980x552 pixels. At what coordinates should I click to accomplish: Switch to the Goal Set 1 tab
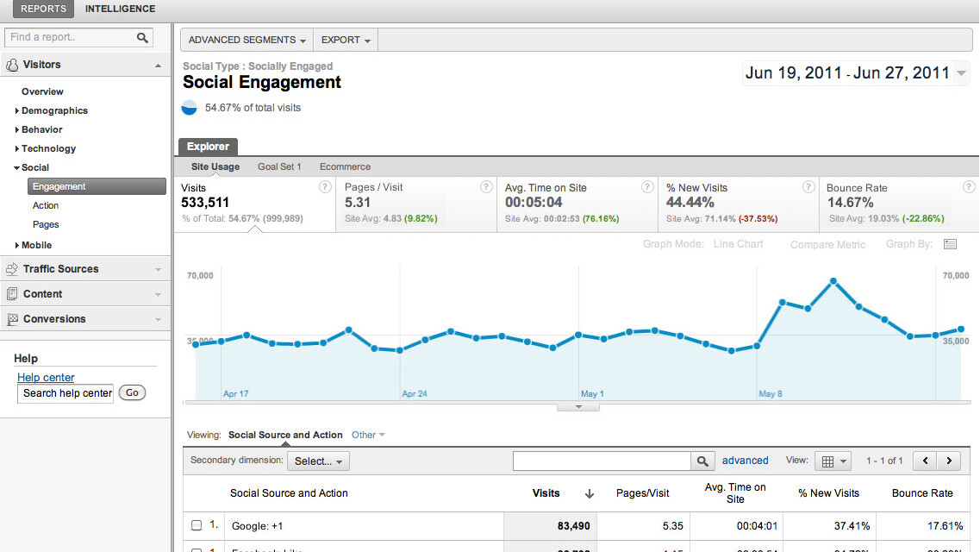(x=279, y=166)
